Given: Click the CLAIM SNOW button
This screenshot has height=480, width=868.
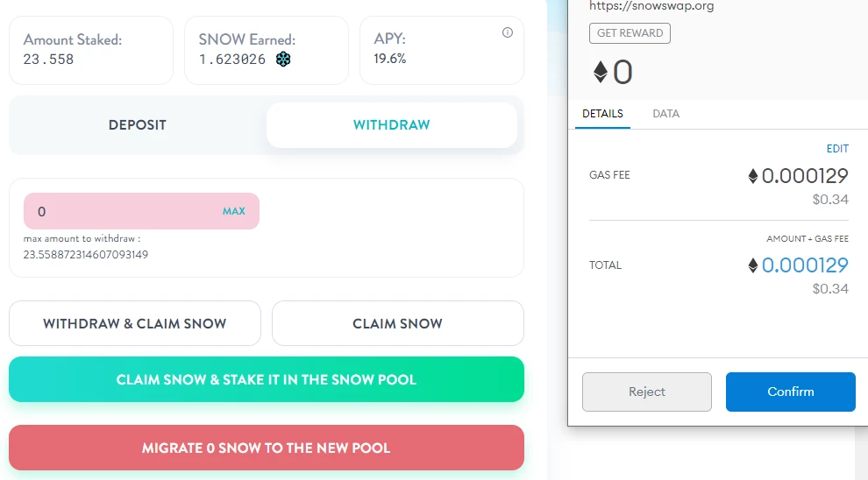Looking at the screenshot, I should [397, 323].
